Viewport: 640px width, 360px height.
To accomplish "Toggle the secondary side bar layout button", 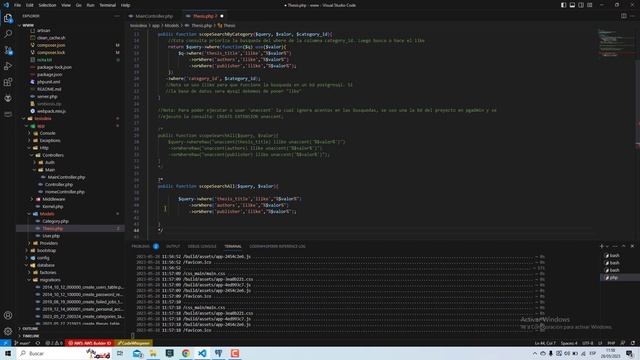I will point(581,5).
